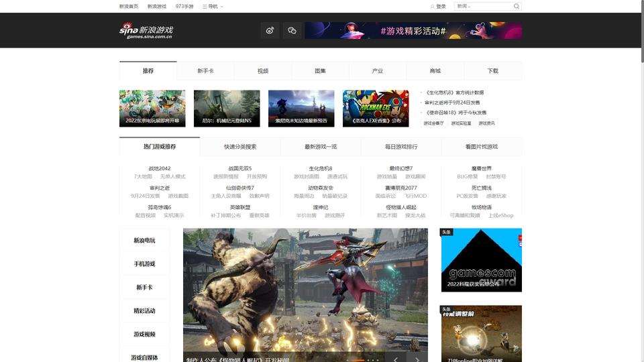Switch to the 每日游戏排行 tab
The width and height of the screenshot is (644, 362).
point(401,147)
